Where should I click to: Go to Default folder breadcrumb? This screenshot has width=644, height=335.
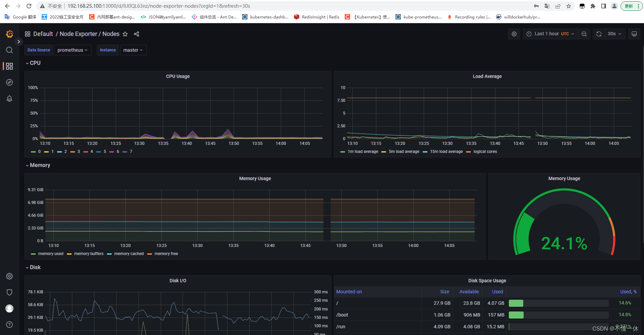(x=43, y=34)
